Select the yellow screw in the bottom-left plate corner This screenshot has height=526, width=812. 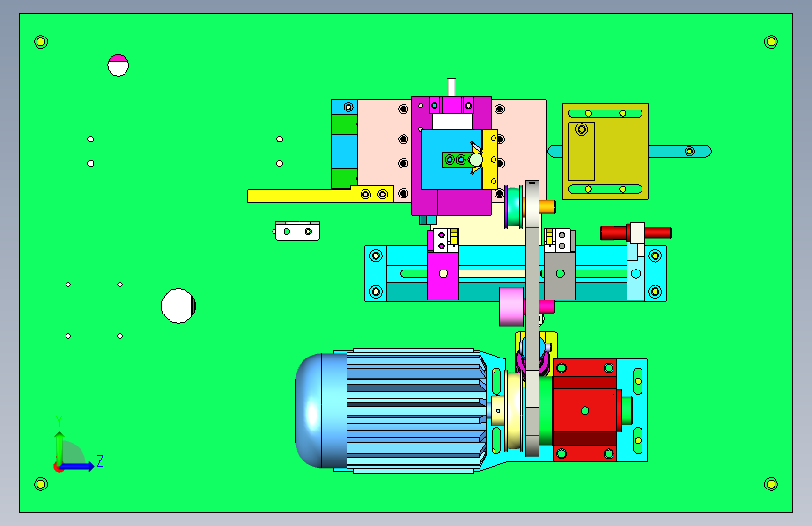tap(41, 484)
